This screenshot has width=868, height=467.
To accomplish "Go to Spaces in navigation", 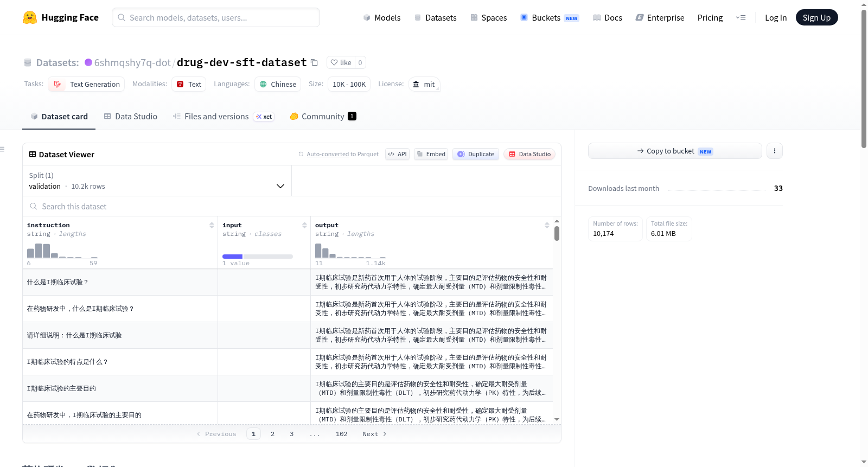I will 488,18.
